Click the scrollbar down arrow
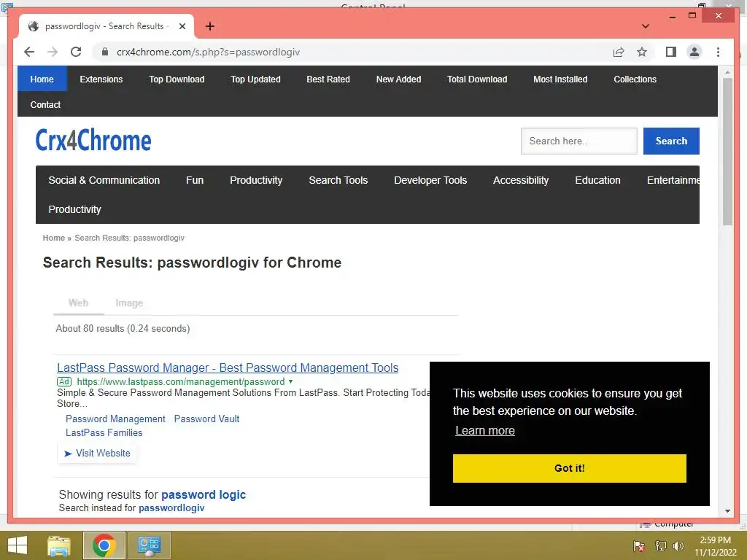 (x=727, y=511)
